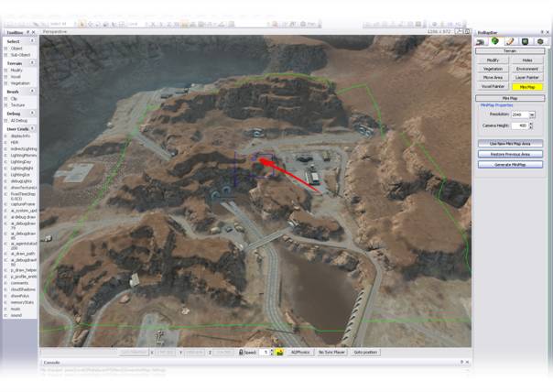Click the Speed stepper arrows
The width and height of the screenshot is (553, 392).
[x=272, y=352]
